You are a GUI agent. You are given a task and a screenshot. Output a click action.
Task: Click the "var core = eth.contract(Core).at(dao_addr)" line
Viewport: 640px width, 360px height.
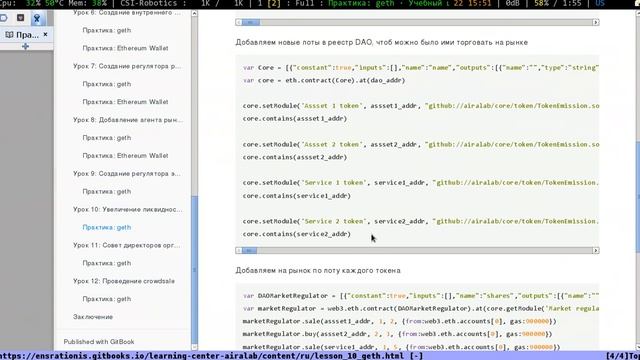coord(324,80)
